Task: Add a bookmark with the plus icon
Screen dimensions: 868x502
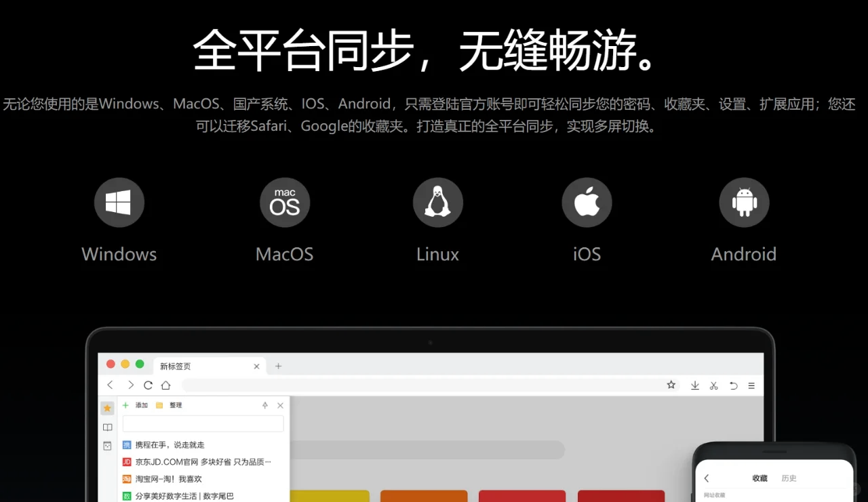Action: [x=125, y=405]
